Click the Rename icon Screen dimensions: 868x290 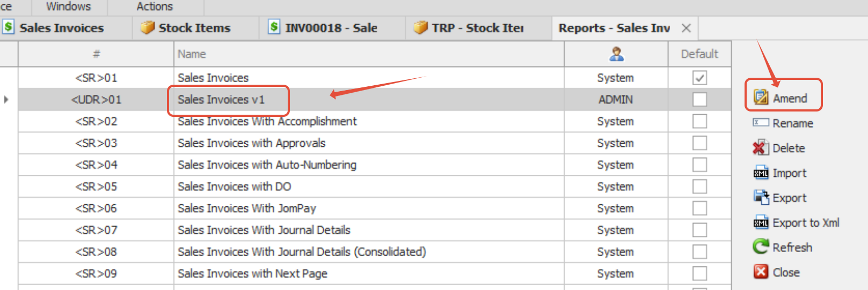(x=761, y=123)
